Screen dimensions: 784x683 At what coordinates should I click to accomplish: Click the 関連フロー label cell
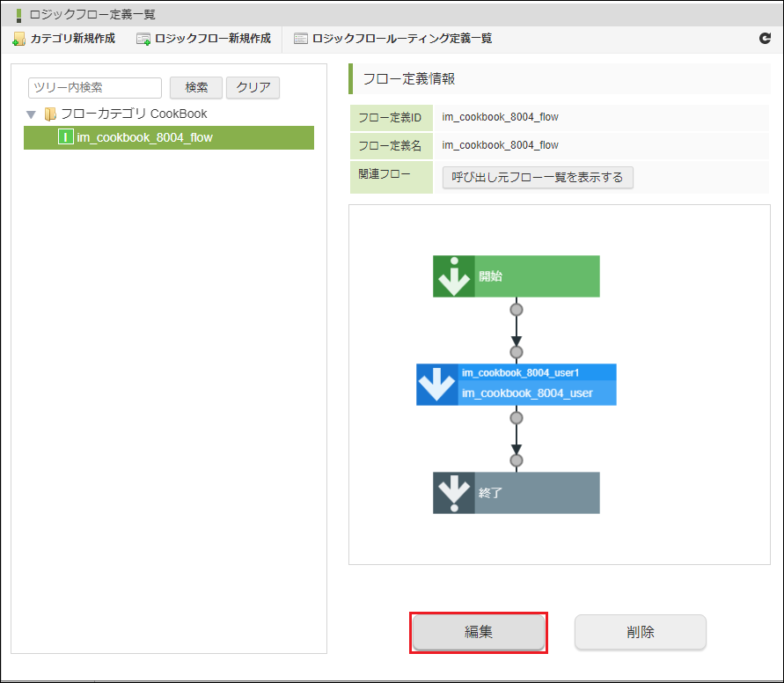(x=391, y=177)
